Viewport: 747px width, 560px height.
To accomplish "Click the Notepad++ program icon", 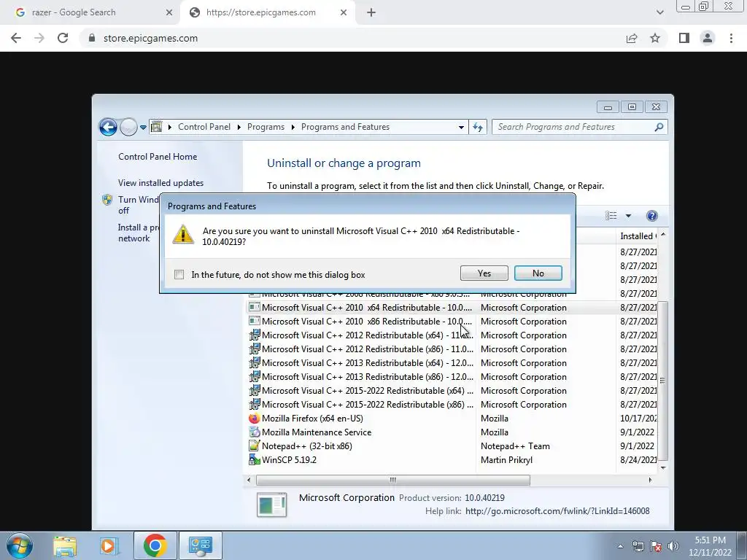I will pos(255,446).
